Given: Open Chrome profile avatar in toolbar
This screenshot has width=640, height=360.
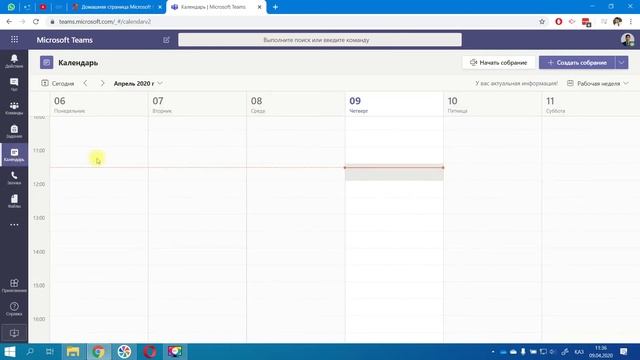Looking at the screenshot, I should coord(617,22).
